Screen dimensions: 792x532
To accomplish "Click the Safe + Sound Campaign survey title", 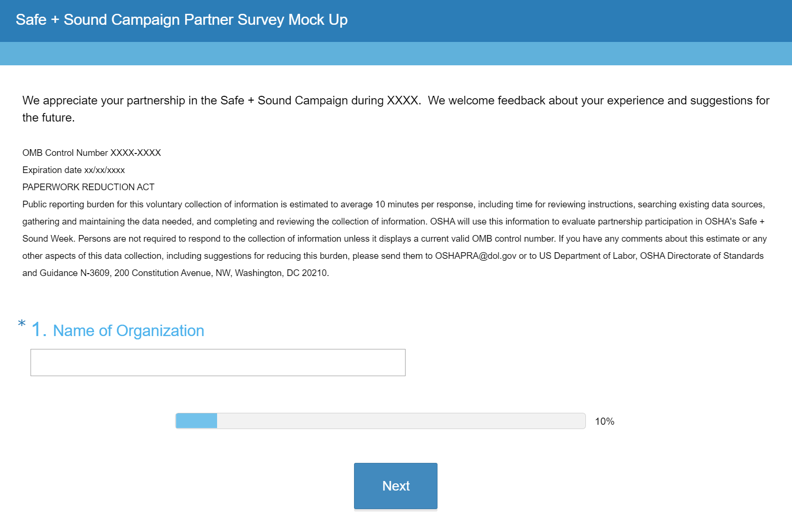I will coord(181,20).
